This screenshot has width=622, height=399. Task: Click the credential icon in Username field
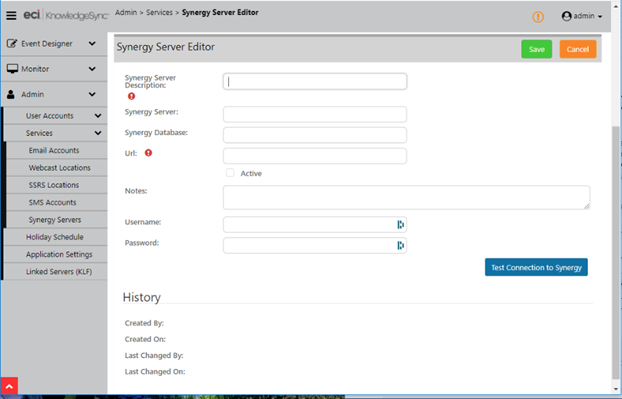(x=400, y=224)
